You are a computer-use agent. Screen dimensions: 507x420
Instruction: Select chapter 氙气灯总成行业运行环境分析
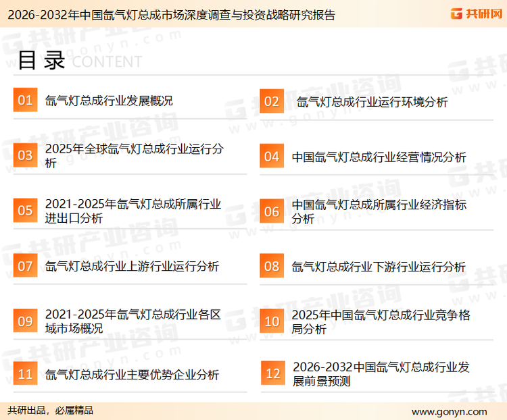point(372,102)
